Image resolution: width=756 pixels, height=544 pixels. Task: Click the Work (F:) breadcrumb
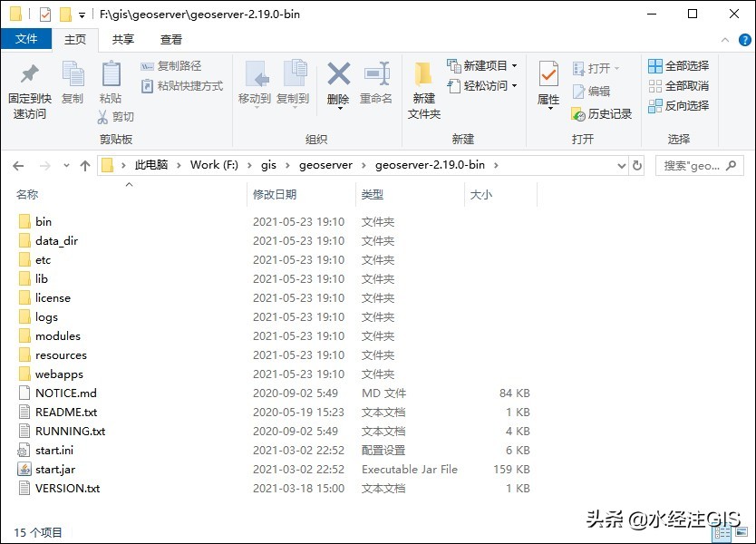point(214,165)
